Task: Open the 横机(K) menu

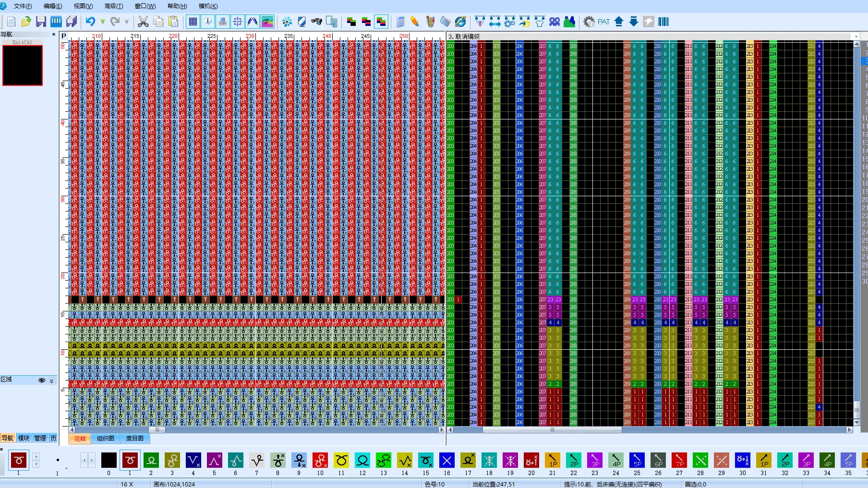Action: pos(208,6)
